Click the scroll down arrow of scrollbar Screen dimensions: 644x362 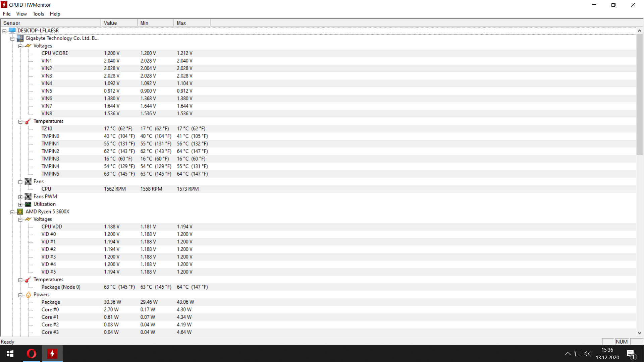[x=639, y=333]
